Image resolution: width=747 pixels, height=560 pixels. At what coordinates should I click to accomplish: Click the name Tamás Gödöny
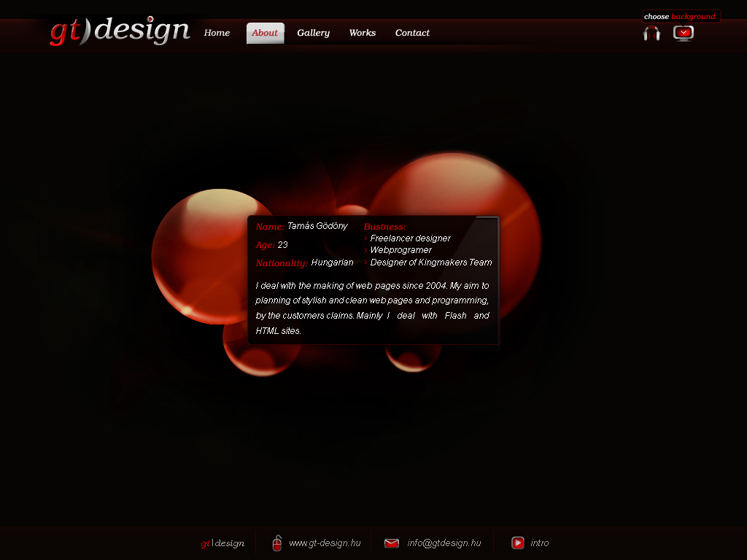(317, 226)
